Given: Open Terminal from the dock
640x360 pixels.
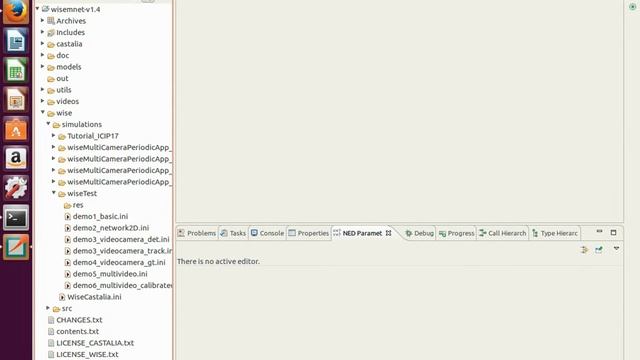Looking at the screenshot, I should point(16,217).
